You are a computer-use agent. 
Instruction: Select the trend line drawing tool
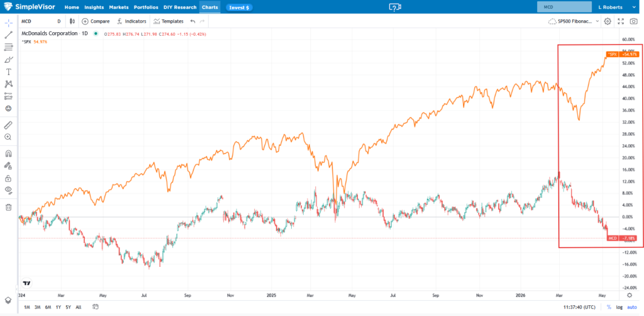pyautogui.click(x=8, y=35)
